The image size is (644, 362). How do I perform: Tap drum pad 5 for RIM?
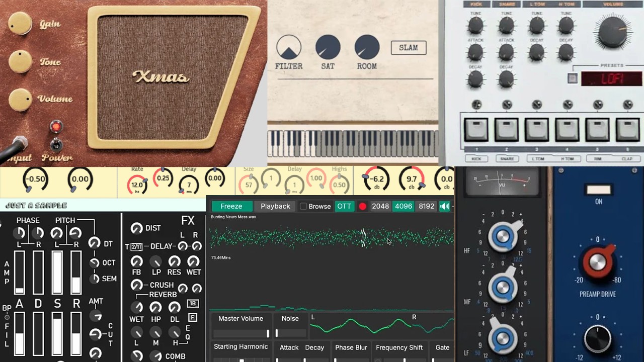[597, 130]
